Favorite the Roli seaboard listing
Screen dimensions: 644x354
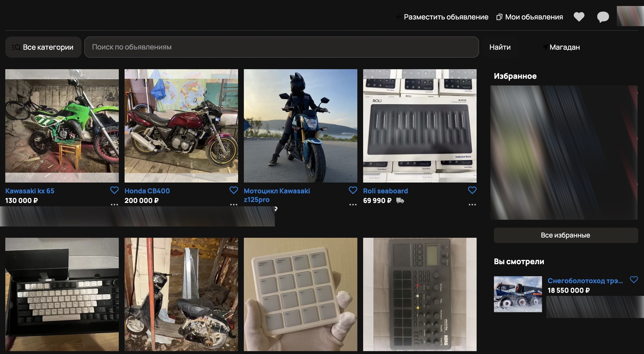pos(472,190)
